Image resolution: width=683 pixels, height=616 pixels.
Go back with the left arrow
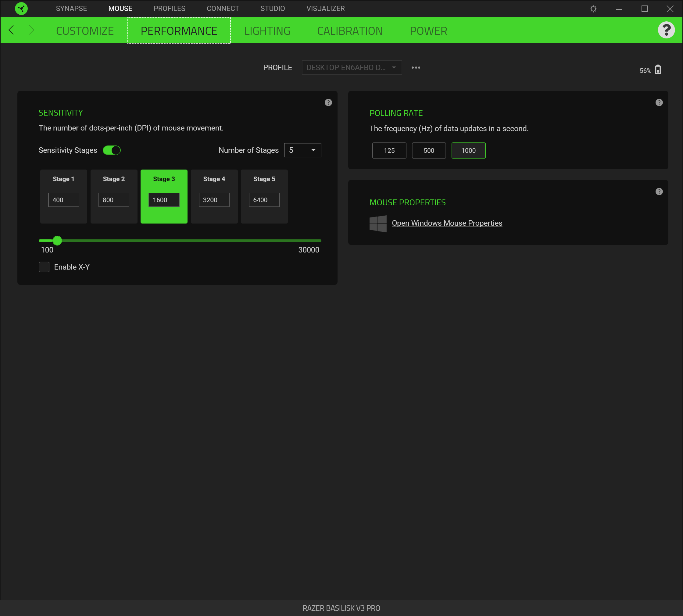(x=12, y=30)
